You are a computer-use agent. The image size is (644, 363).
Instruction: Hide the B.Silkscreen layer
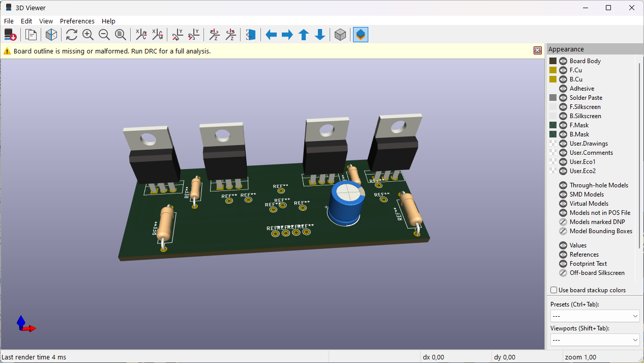click(563, 116)
